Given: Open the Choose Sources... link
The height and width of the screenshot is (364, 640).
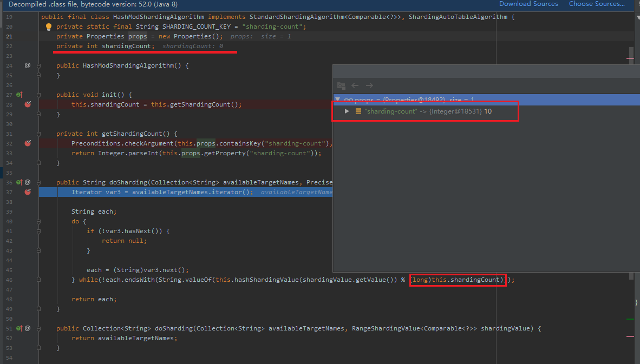Looking at the screenshot, I should (596, 4).
